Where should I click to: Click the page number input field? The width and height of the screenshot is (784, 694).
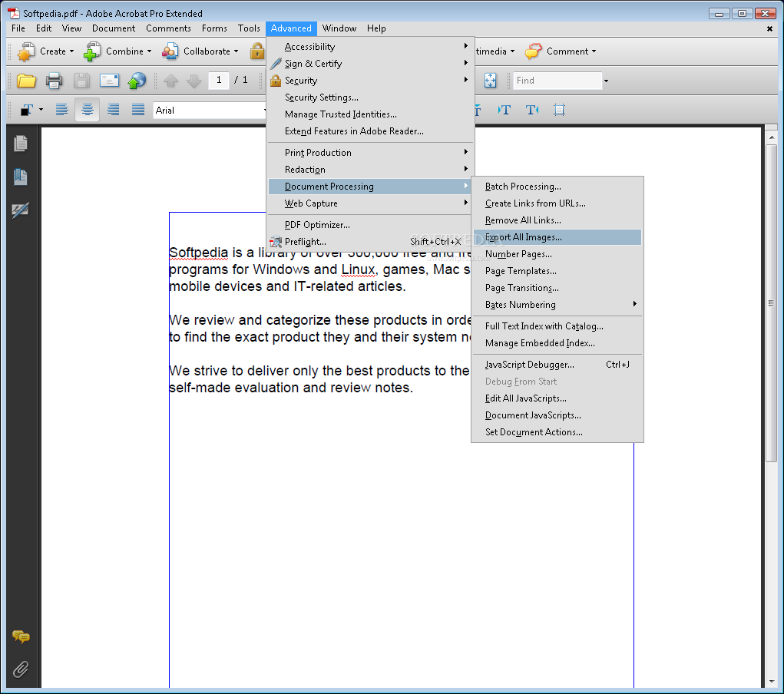pyautogui.click(x=219, y=81)
